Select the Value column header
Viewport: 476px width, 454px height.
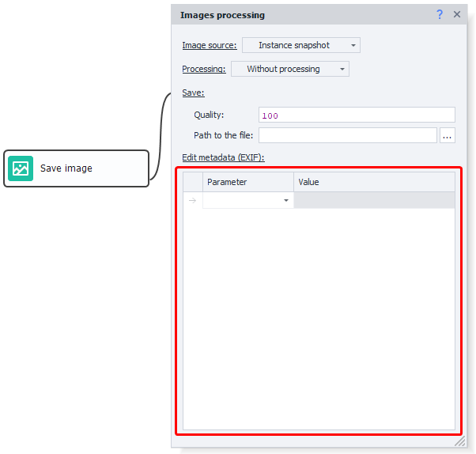pos(374,182)
